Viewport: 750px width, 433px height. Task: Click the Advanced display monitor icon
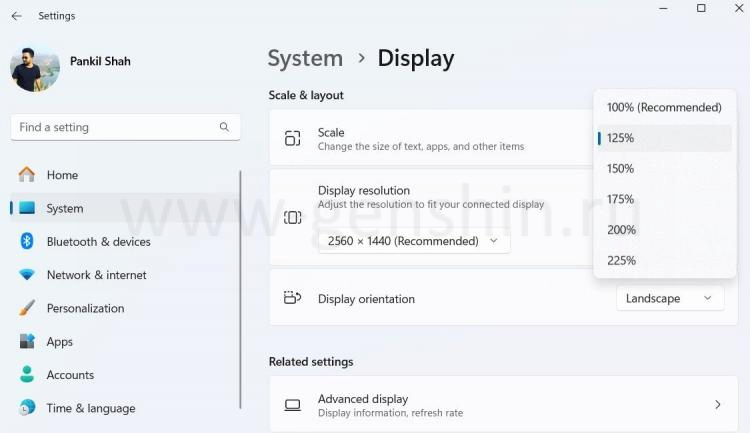click(293, 405)
